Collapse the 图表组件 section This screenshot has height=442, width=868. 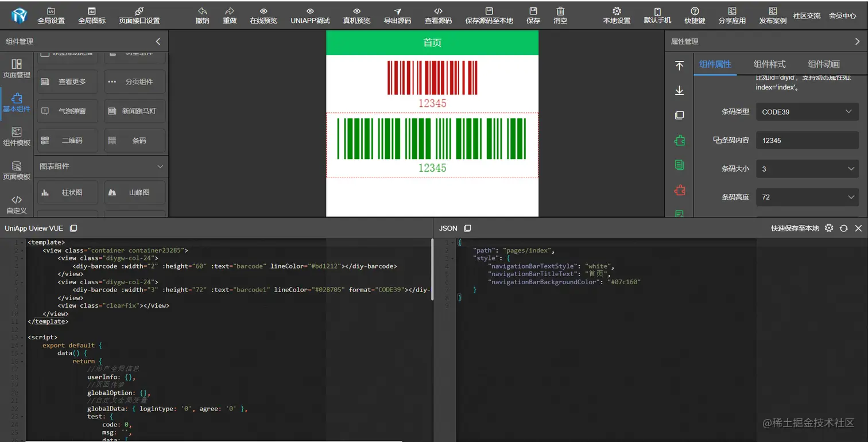(x=160, y=166)
